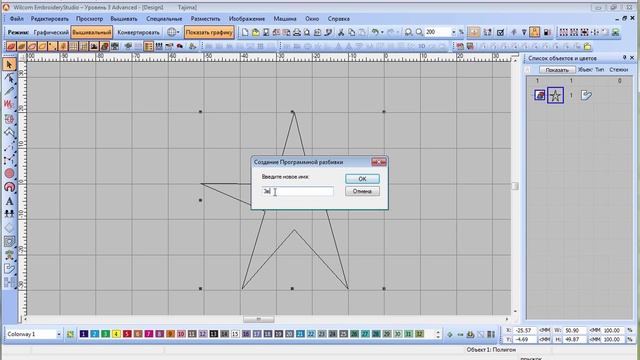Open the Просмотр menu
This screenshot has height=360, width=640.
89,19
